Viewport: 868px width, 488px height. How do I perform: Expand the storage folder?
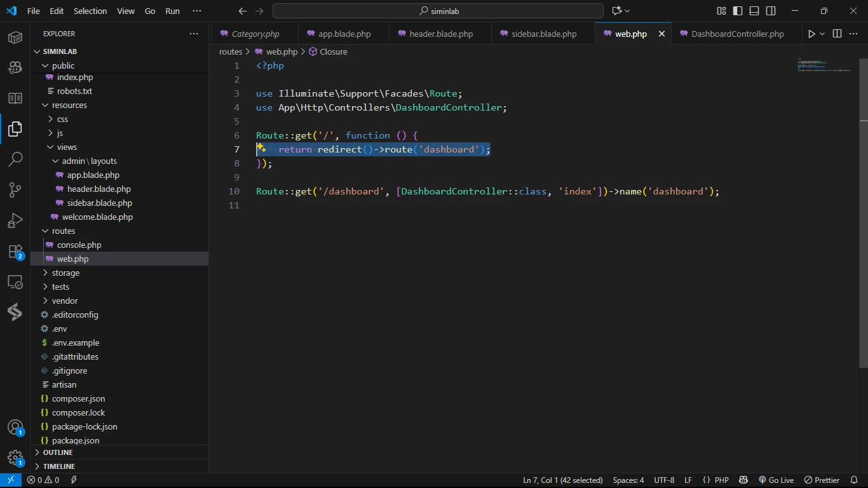tap(65, 273)
